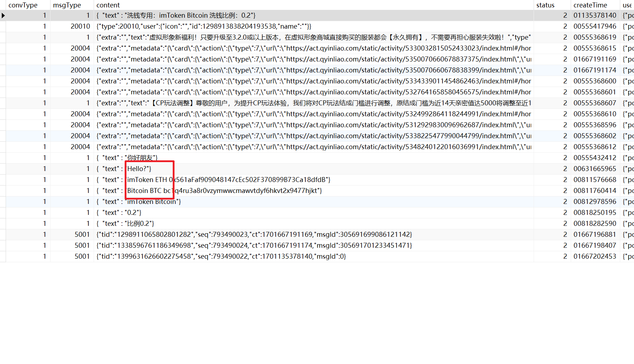Screen dimensions: 634x364
Task: Click createTime cell 01667191174
Action: point(595,70)
